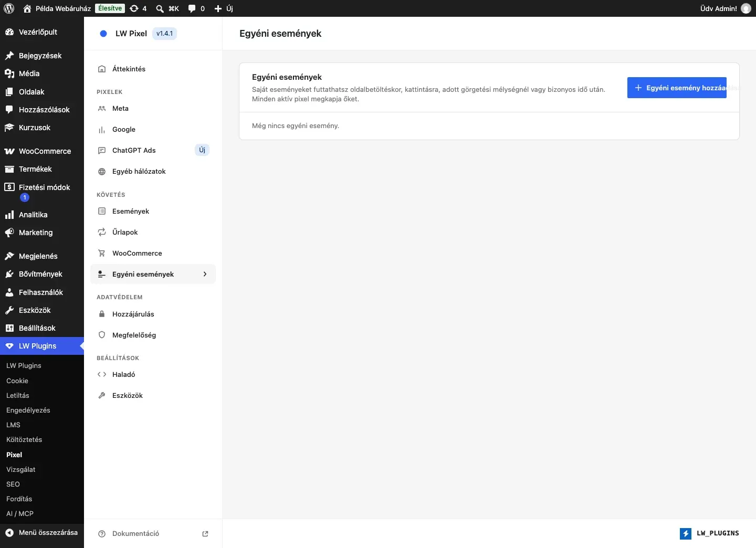Click the Áttekintés home icon
The width and height of the screenshot is (756, 548).
coord(102,69)
